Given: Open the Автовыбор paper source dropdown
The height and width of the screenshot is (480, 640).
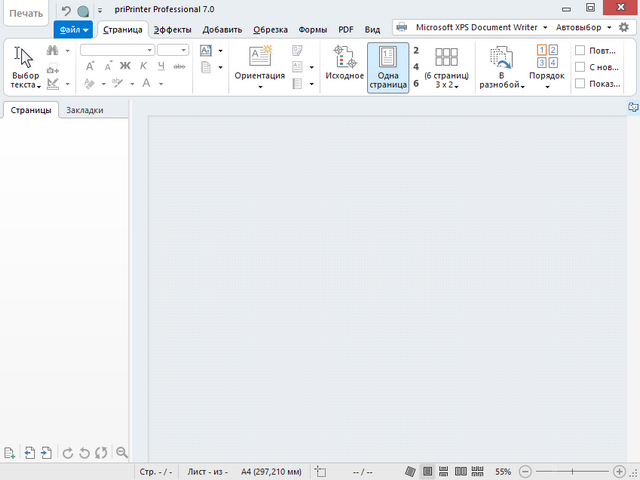Looking at the screenshot, I should coord(607,27).
